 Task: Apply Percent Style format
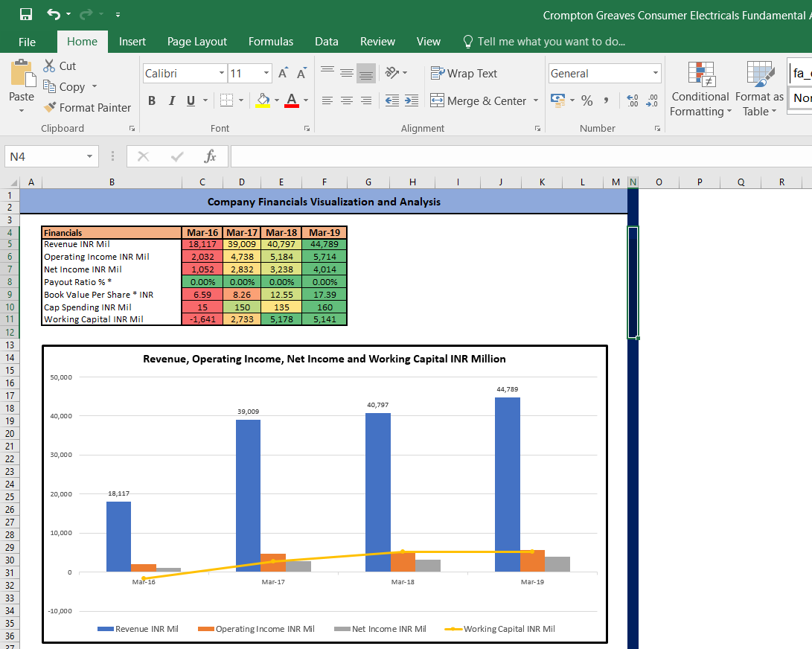[586, 100]
